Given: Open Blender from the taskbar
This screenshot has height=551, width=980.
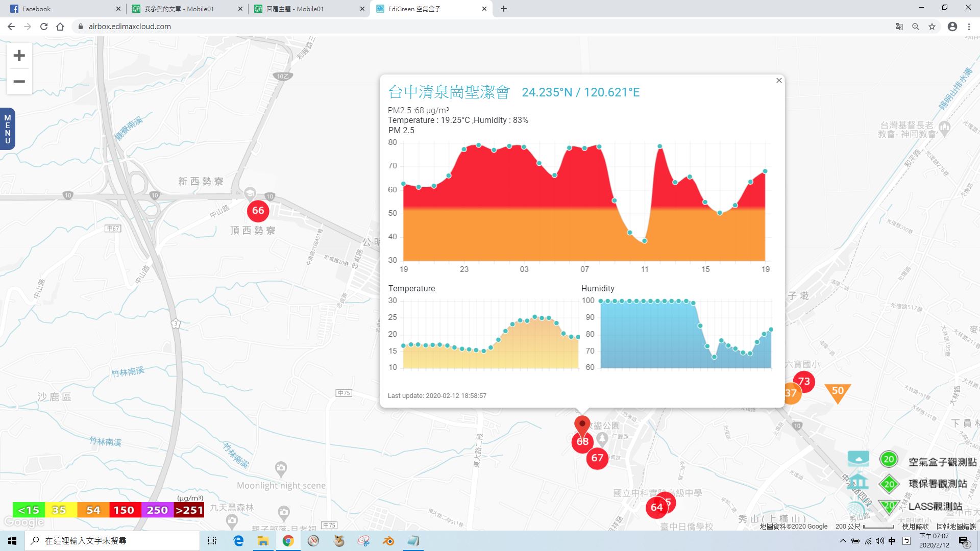Looking at the screenshot, I should click(388, 541).
